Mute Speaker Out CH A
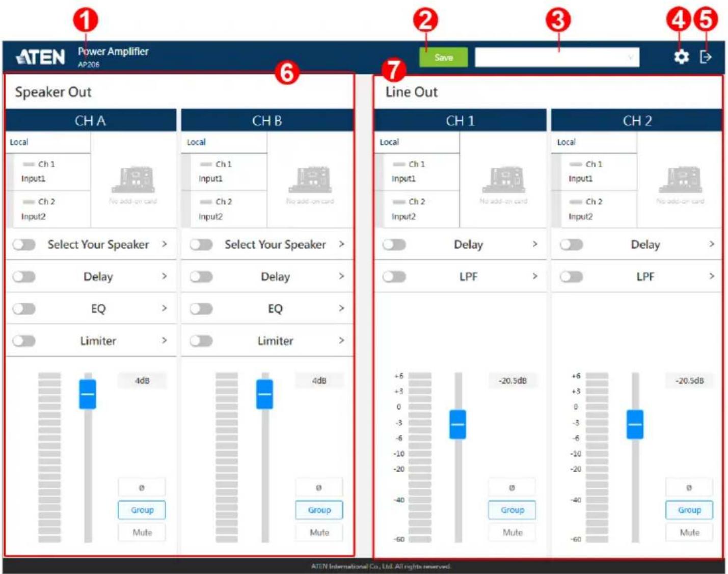728x574 pixels. pyautogui.click(x=142, y=532)
